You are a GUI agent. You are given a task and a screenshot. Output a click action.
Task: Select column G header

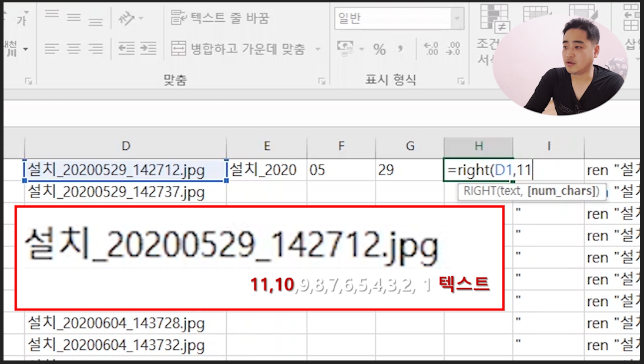tap(410, 146)
